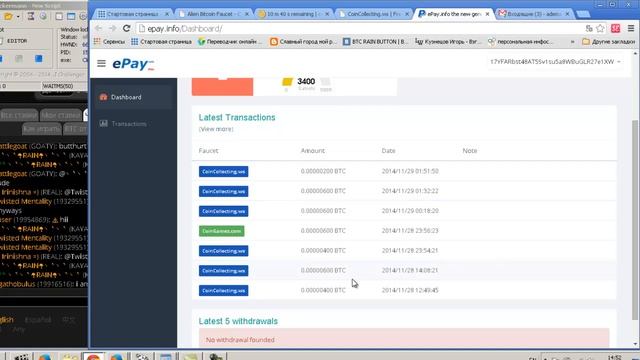Switch to the Alien Bitcoin Faucet tab
640x360 pixels.
coord(214,14)
